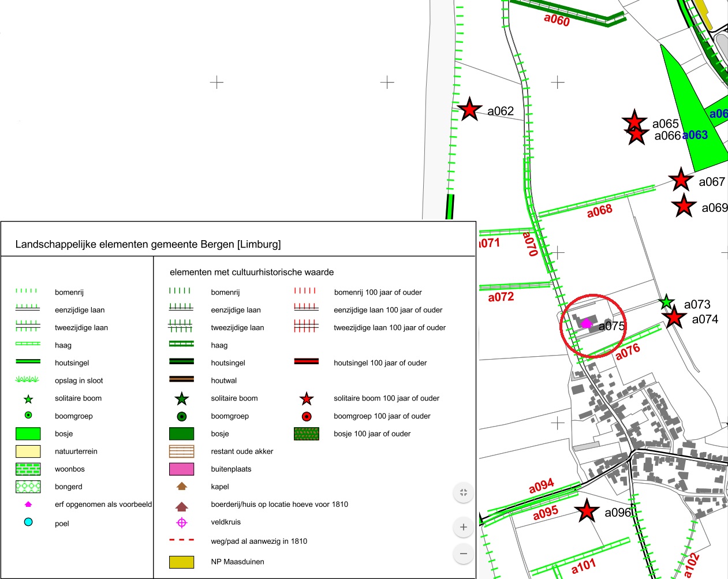
Task: Select the a094 label on the map
Action: coord(542,487)
